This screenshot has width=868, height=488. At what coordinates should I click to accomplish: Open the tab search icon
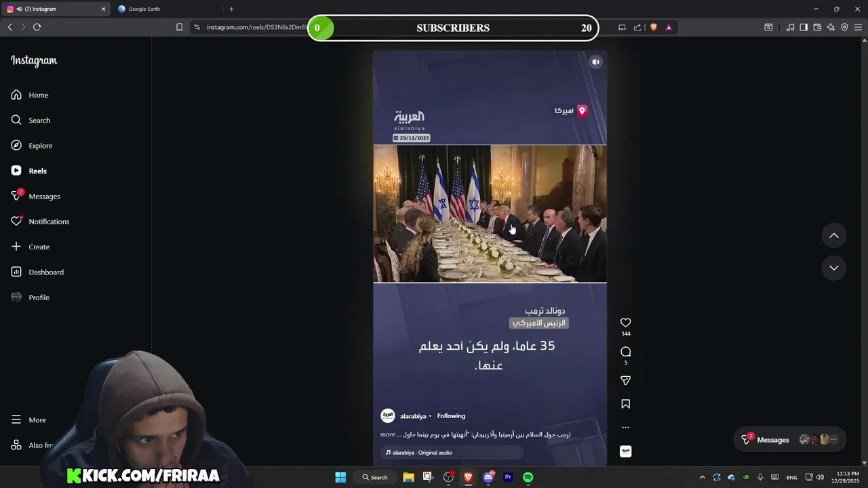pyautogui.click(x=768, y=27)
